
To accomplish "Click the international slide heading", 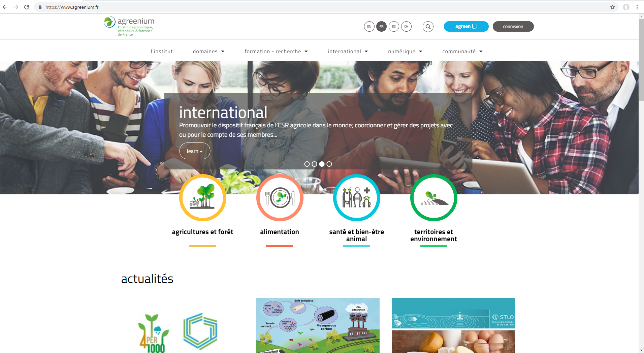I will 223,113.
